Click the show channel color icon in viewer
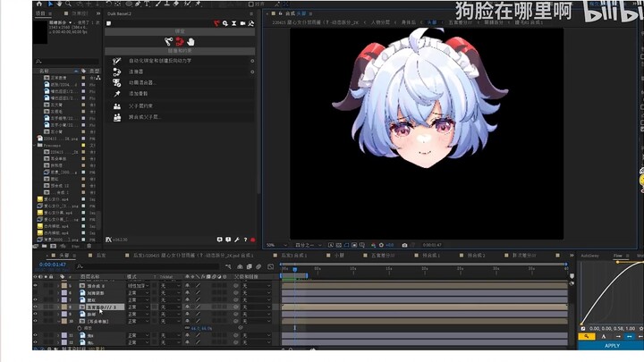The image size is (644, 362). coord(373,245)
